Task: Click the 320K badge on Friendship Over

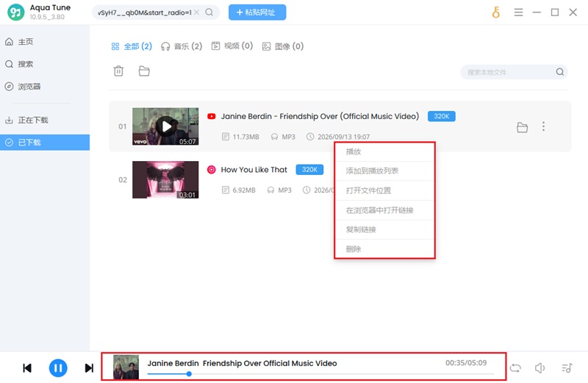Action: coord(442,116)
